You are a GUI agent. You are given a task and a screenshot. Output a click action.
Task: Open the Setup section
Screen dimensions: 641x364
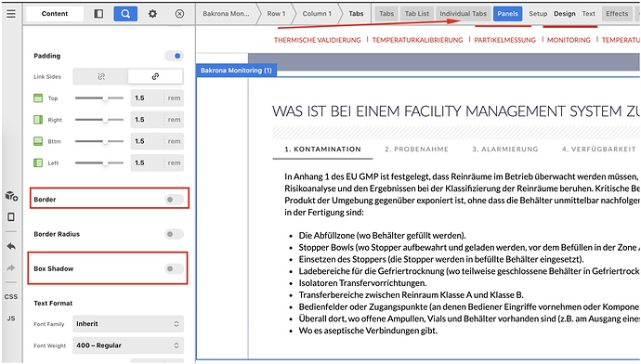pos(538,14)
